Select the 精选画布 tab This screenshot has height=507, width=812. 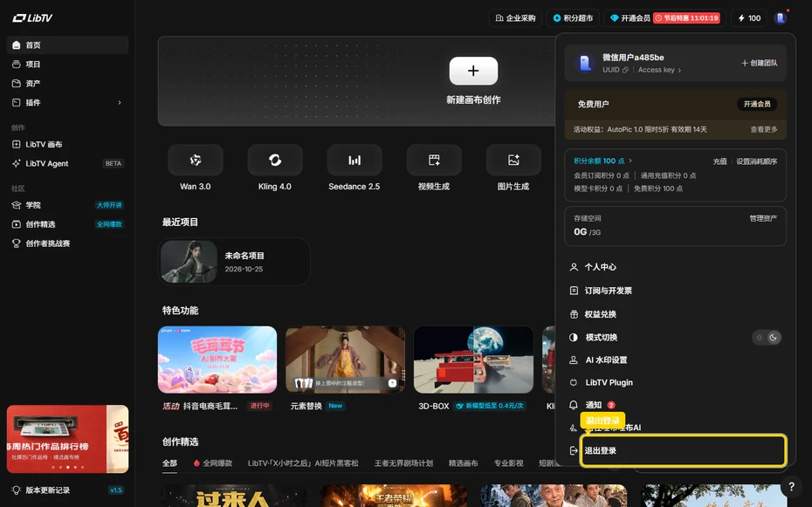coord(463,463)
